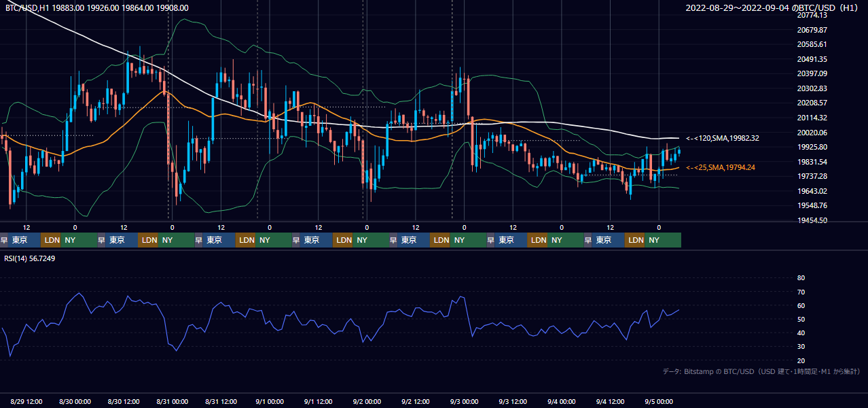Click price axis value 19737.28
Viewport: 868px width, 408px height.
(x=812, y=176)
